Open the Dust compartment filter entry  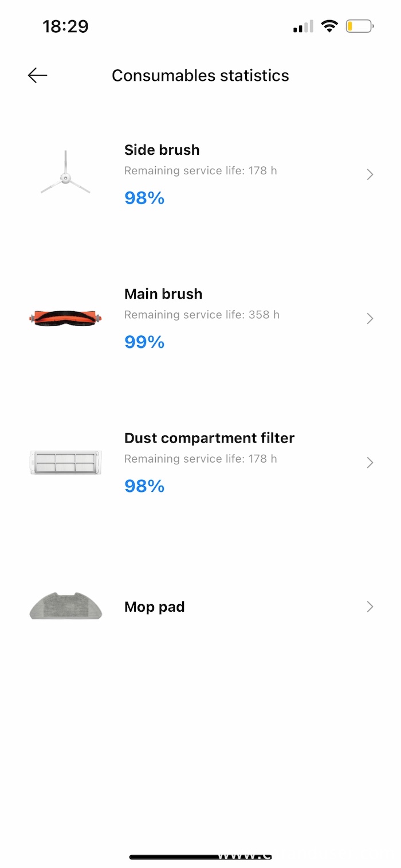[x=209, y=438]
